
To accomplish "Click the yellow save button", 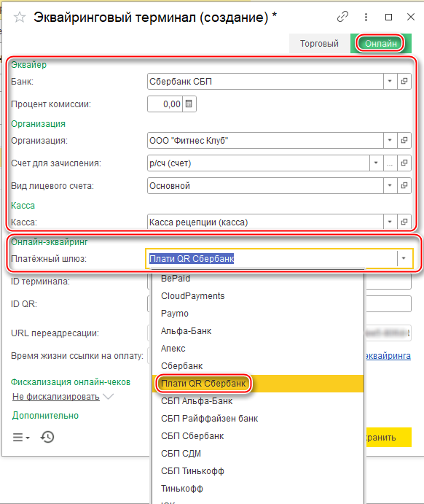I will tap(388, 437).
